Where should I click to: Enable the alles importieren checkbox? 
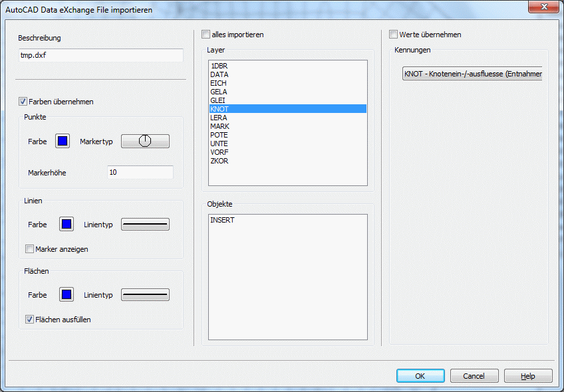(x=206, y=35)
